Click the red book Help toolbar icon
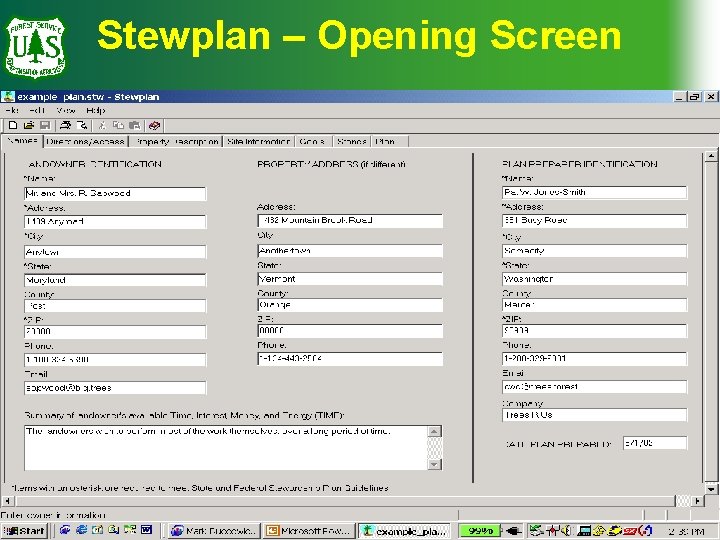 point(155,125)
